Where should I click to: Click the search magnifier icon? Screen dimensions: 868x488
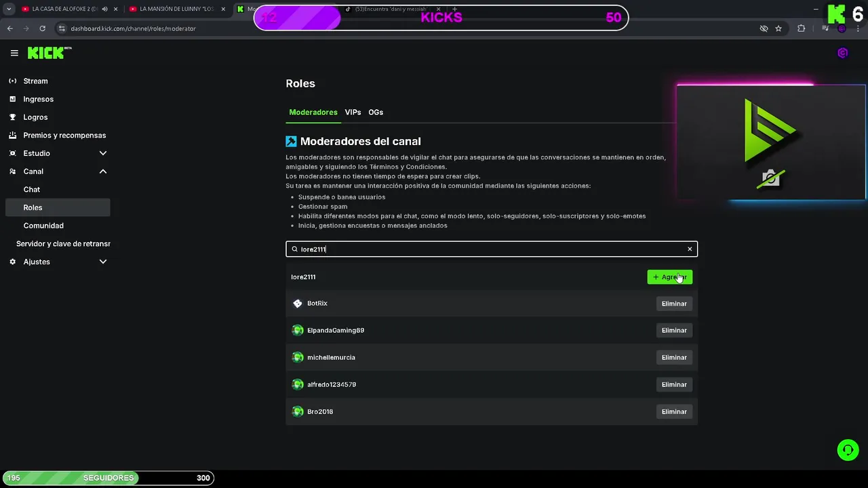[x=294, y=249]
